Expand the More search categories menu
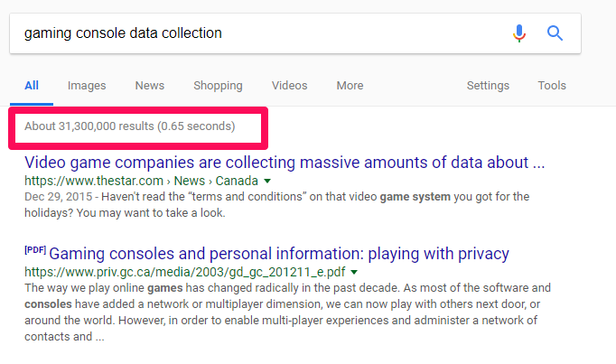Screen dimensions: 616x364 pos(350,86)
